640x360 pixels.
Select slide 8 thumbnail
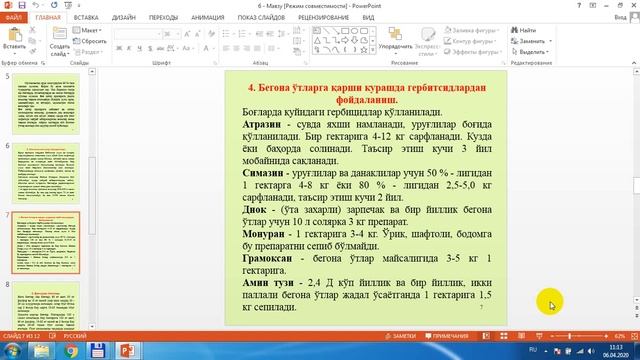[46, 306]
